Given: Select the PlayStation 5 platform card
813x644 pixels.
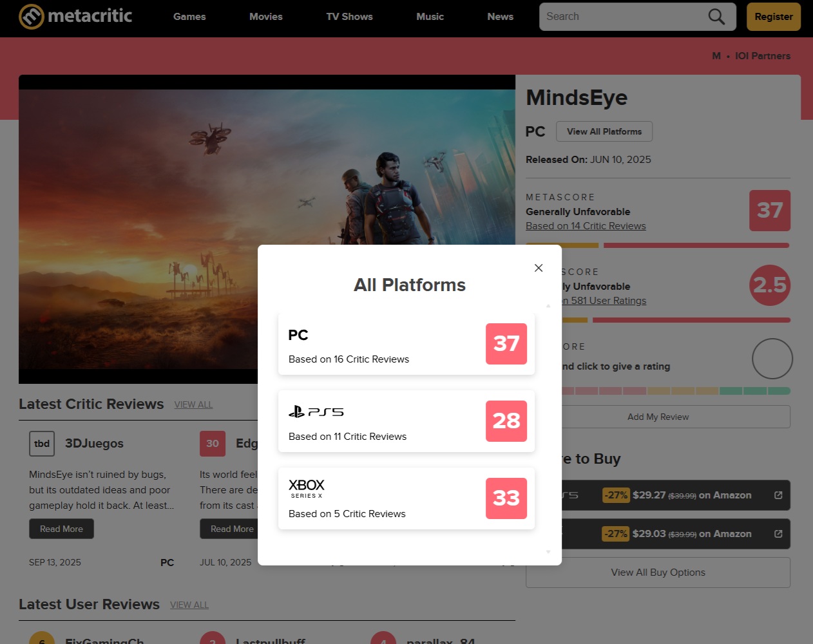Looking at the screenshot, I should 406,421.
